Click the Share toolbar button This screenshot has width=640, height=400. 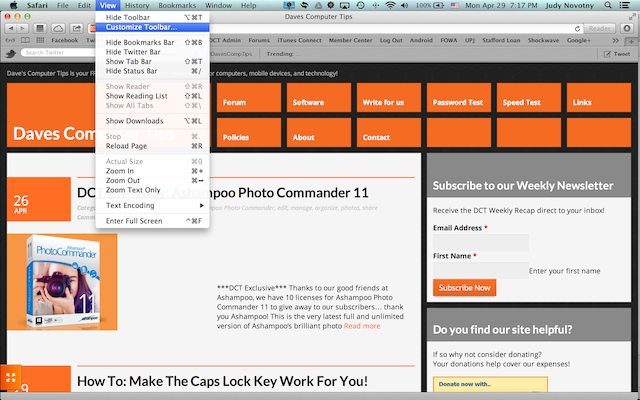click(x=76, y=29)
